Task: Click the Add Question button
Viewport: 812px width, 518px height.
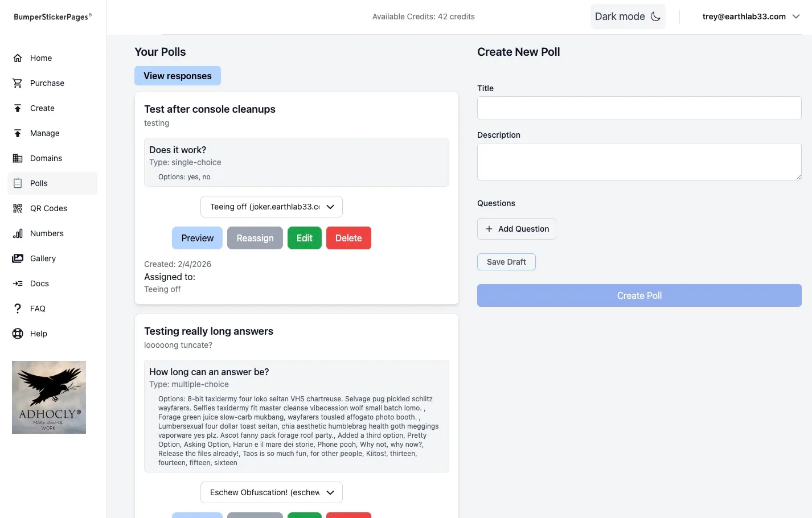Action: click(x=516, y=229)
